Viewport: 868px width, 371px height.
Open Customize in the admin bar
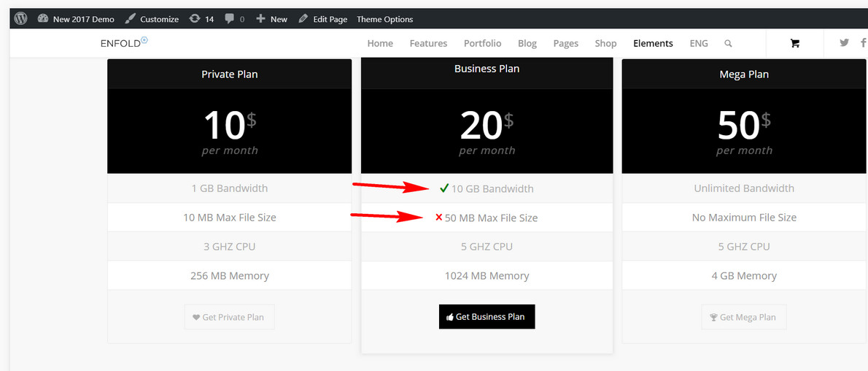(x=152, y=19)
